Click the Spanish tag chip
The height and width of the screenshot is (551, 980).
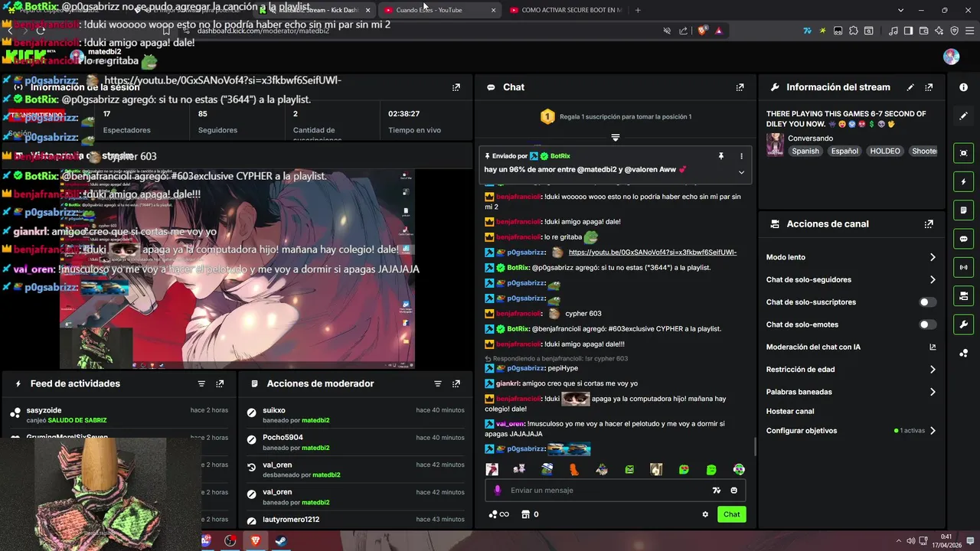click(x=805, y=152)
